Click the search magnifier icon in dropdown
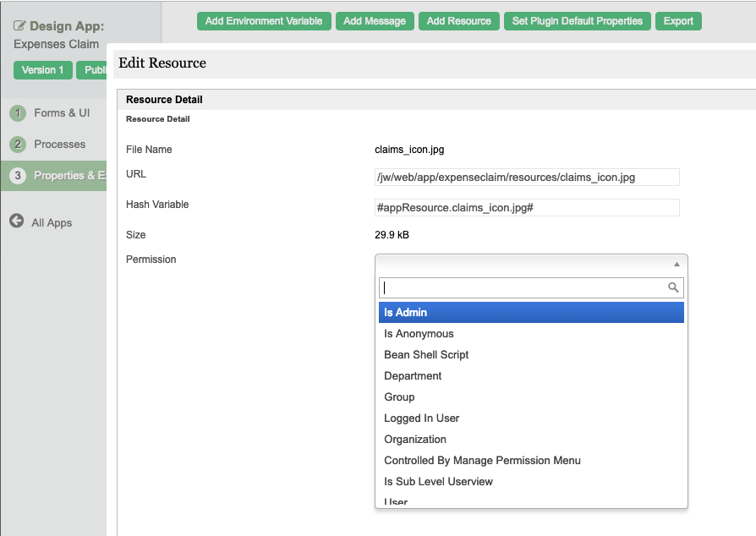Viewport: 756px width, 536px height. [x=673, y=287]
